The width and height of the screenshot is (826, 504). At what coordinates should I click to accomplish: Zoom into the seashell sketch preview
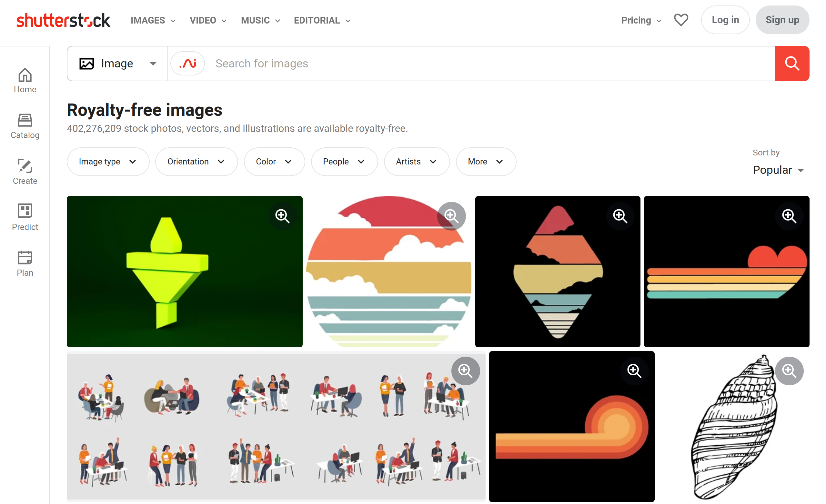click(x=790, y=371)
